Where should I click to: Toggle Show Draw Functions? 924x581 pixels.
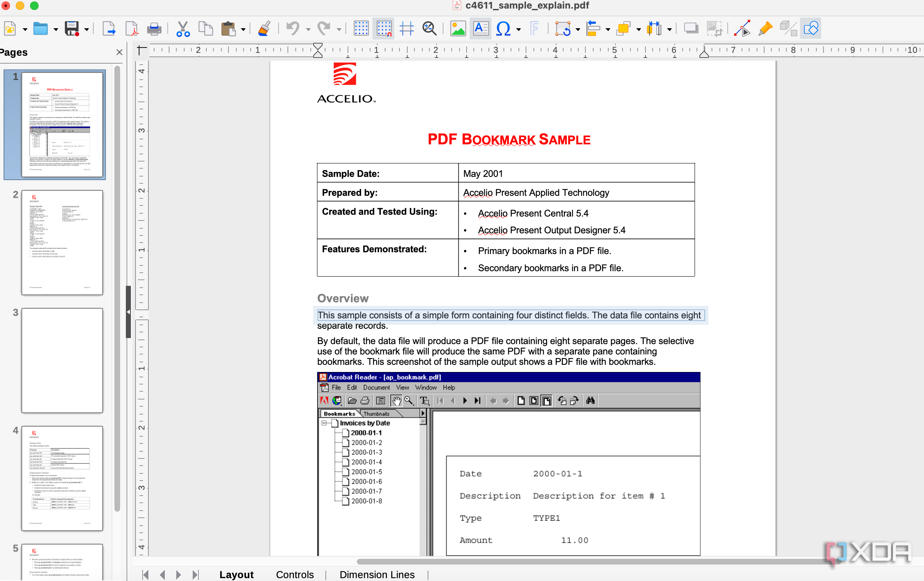811,29
